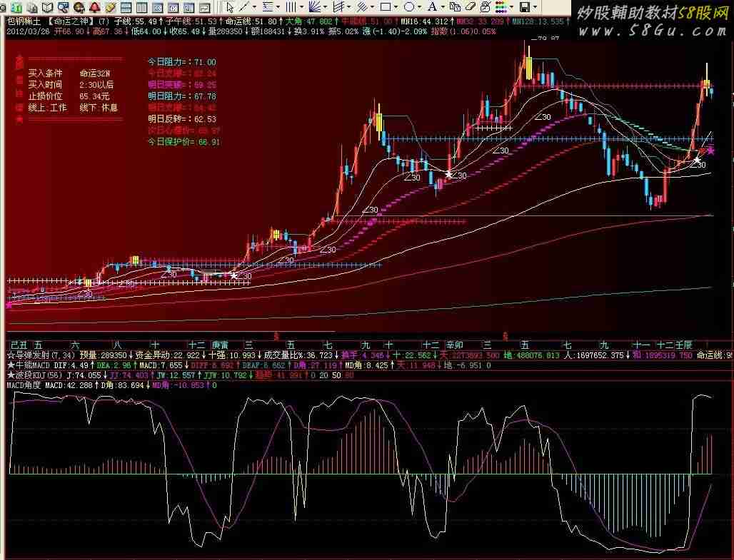Open the colored dots palette
734x560 pixels.
point(501,7)
